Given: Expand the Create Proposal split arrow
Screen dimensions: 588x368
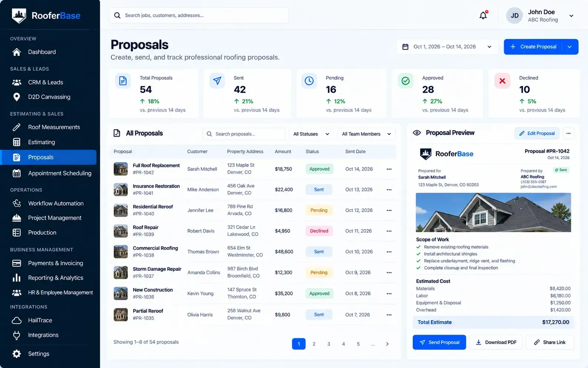Looking at the screenshot, I should [570, 47].
